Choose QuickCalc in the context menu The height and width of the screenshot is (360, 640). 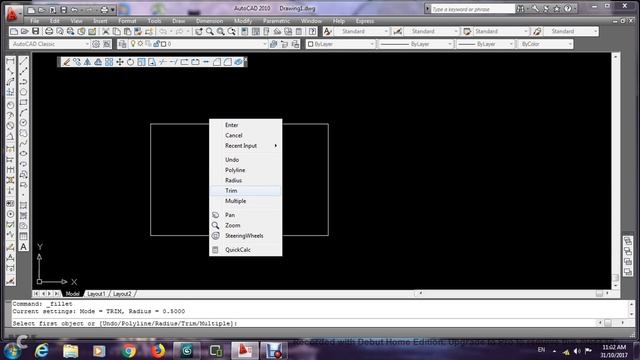(x=245, y=250)
